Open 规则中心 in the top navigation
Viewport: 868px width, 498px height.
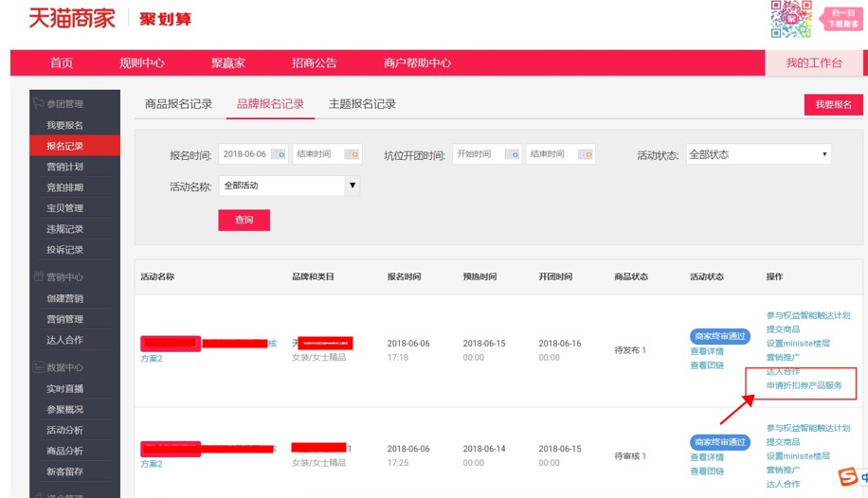tap(141, 63)
